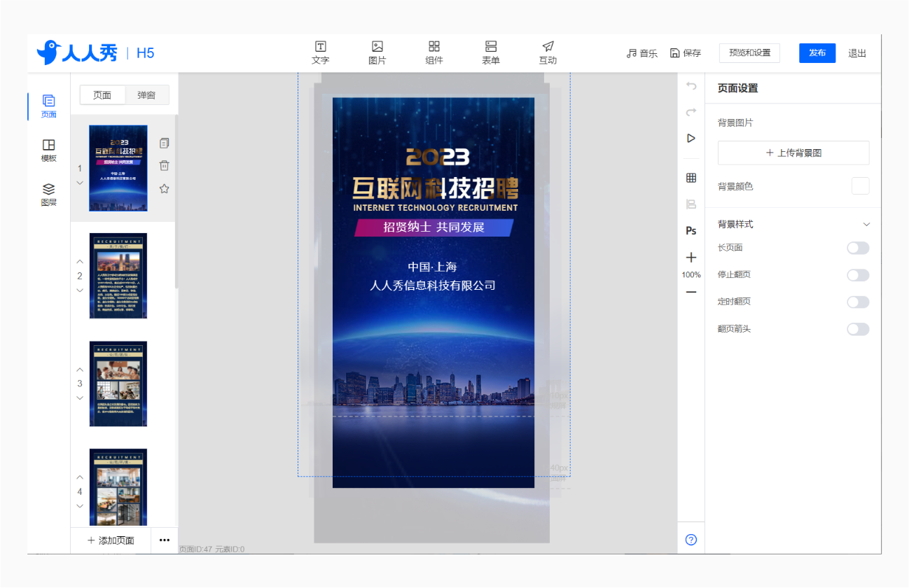Screen dimensions: 909x588
Task: Copy page 1 using duplicate icon
Action: coord(165,143)
